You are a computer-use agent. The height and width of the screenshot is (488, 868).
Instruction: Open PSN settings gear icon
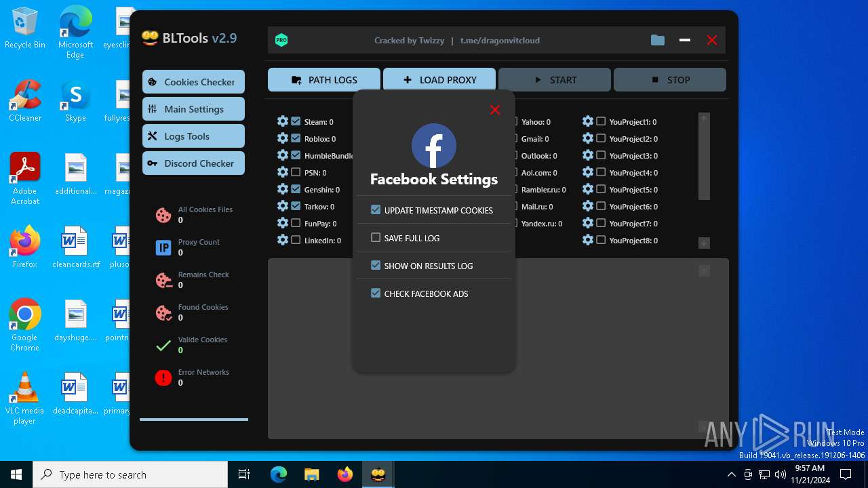[x=283, y=172]
